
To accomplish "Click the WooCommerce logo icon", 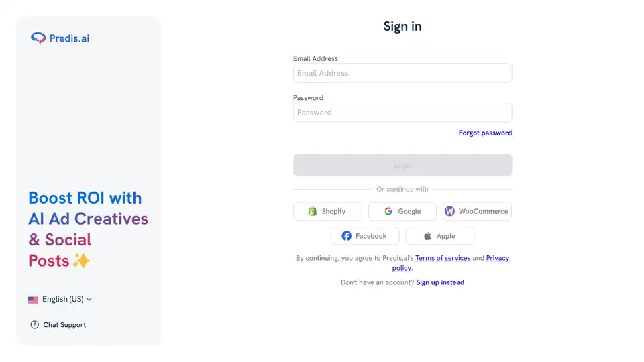I will pos(449,211).
